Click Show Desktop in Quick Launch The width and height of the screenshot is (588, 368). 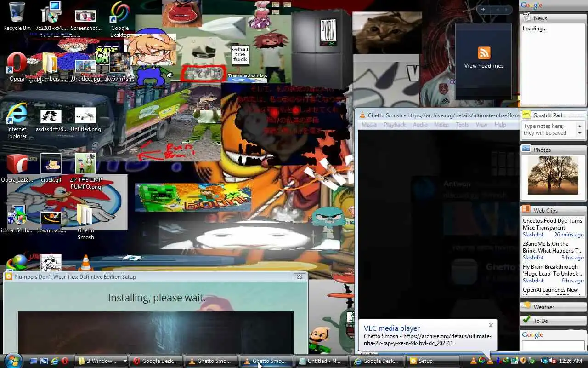point(34,361)
